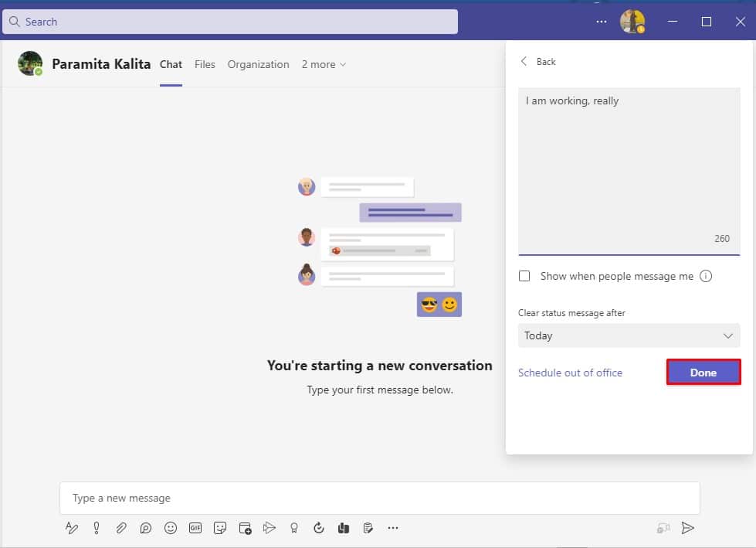This screenshot has width=756, height=548.
Task: Open Schedule out of office
Action: 571,373
